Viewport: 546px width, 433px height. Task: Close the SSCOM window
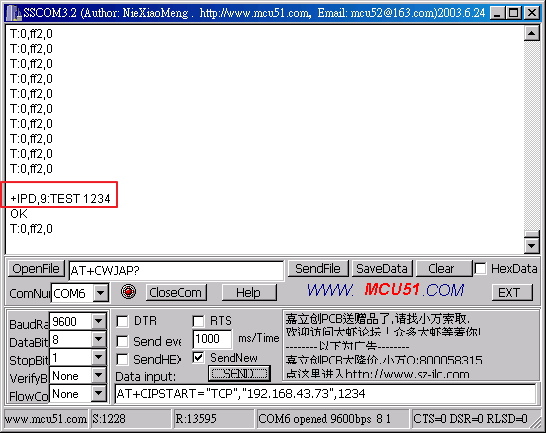(532, 13)
